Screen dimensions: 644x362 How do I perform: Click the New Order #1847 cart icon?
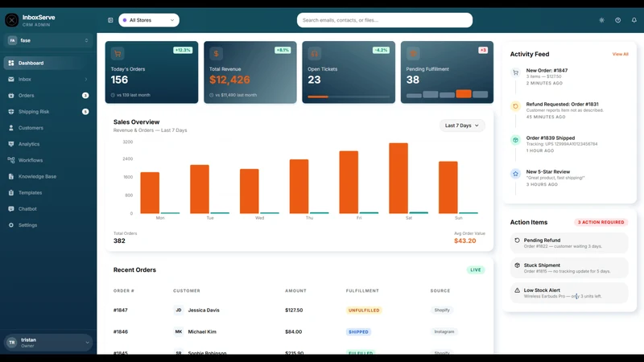coord(515,72)
